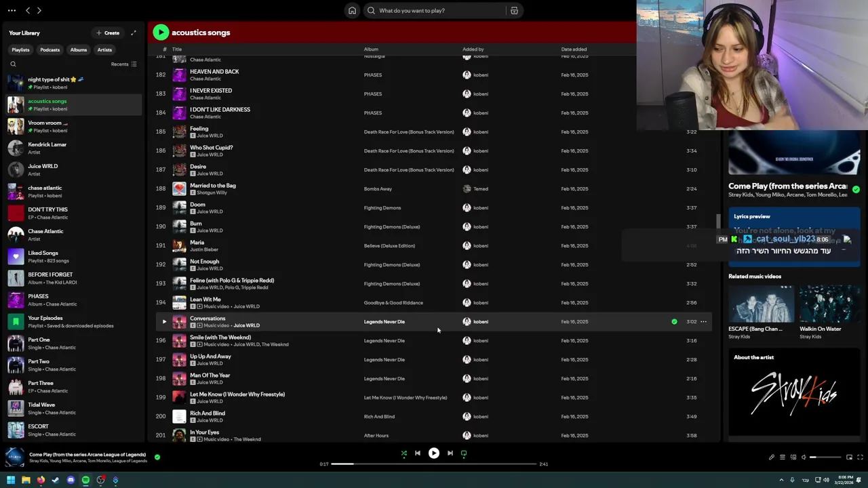
Task: Sort by Title column header
Action: point(177,49)
